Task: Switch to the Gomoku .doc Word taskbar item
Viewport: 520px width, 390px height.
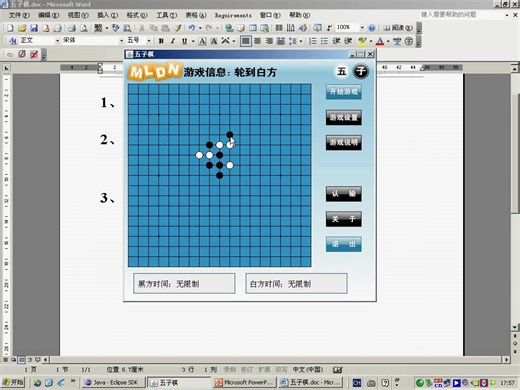Action: click(310, 382)
